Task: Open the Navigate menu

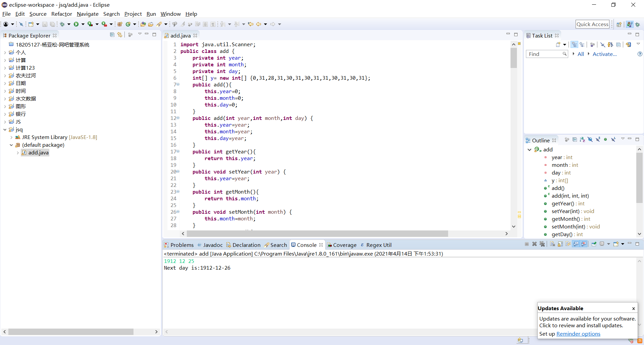Action: pos(88,14)
